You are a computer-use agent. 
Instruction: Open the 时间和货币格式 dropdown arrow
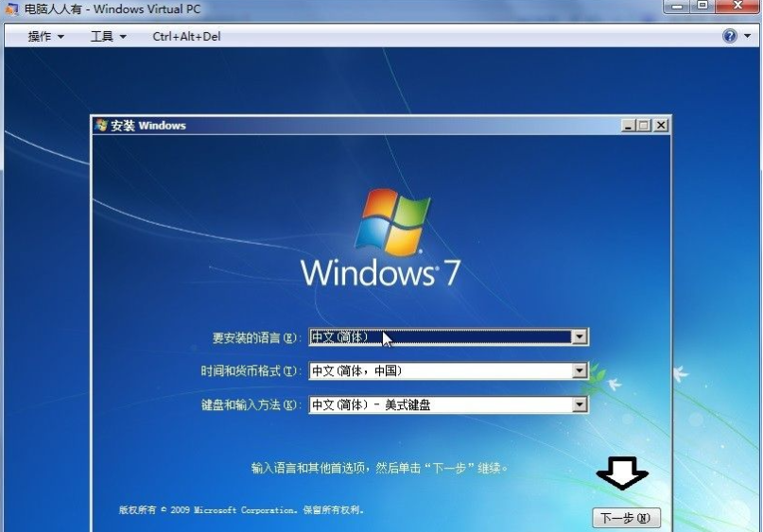coord(579,371)
